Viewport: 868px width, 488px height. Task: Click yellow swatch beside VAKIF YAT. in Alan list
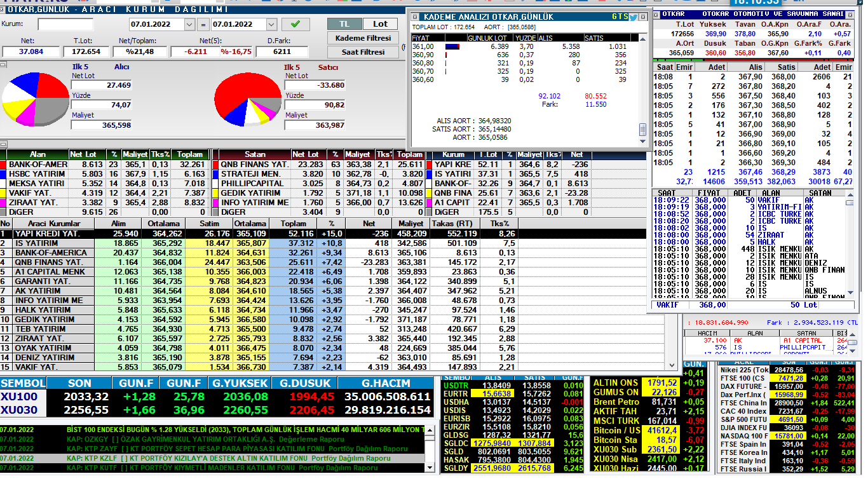click(3, 193)
